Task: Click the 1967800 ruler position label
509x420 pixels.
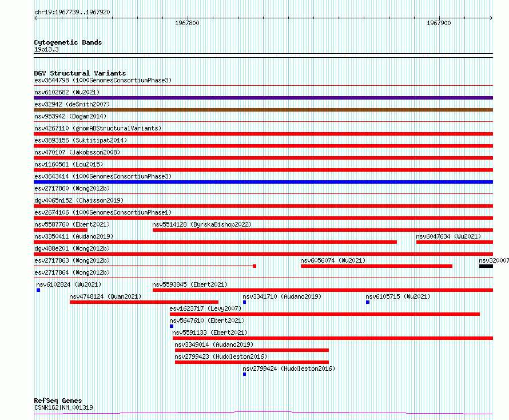Action: click(x=187, y=23)
